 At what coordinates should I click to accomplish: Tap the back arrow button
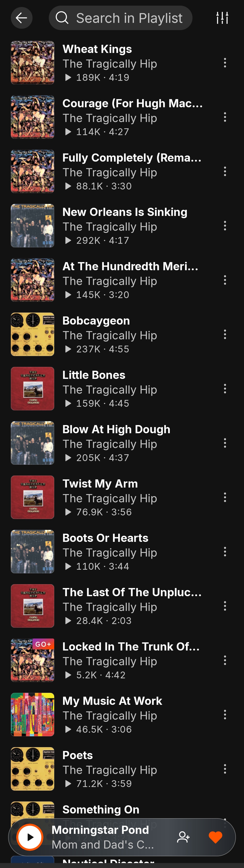(21, 18)
